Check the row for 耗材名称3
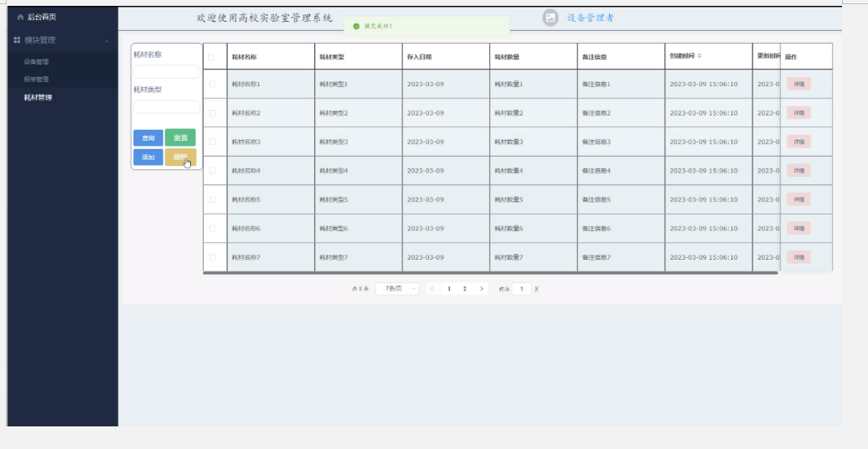This screenshot has width=868, height=449. click(213, 142)
